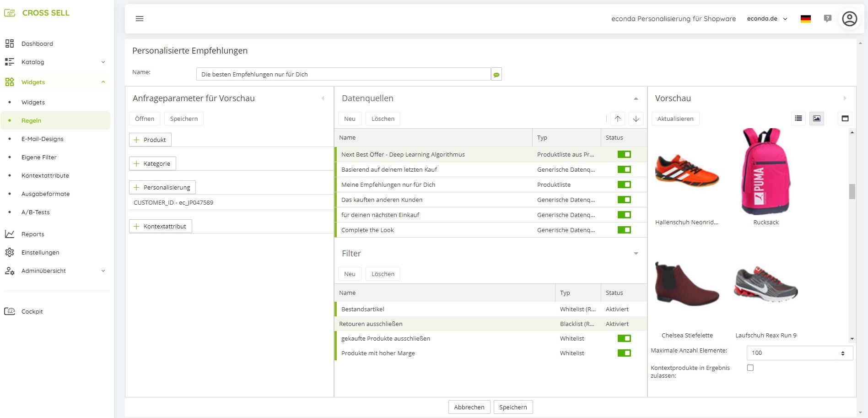Viewport: 868px width, 418px height.
Task: Open A/B-Tests menu item
Action: (x=36, y=212)
